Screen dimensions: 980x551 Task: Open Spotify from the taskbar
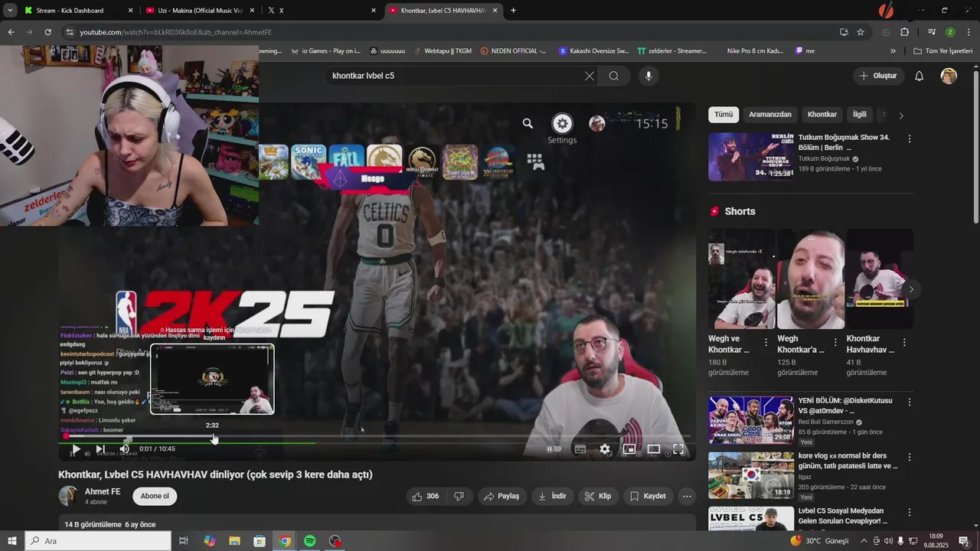(x=309, y=541)
